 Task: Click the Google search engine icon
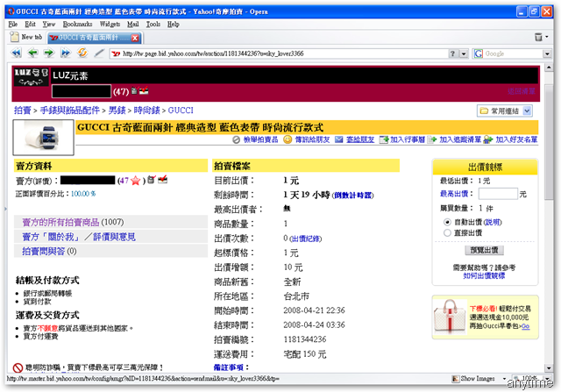click(x=478, y=53)
